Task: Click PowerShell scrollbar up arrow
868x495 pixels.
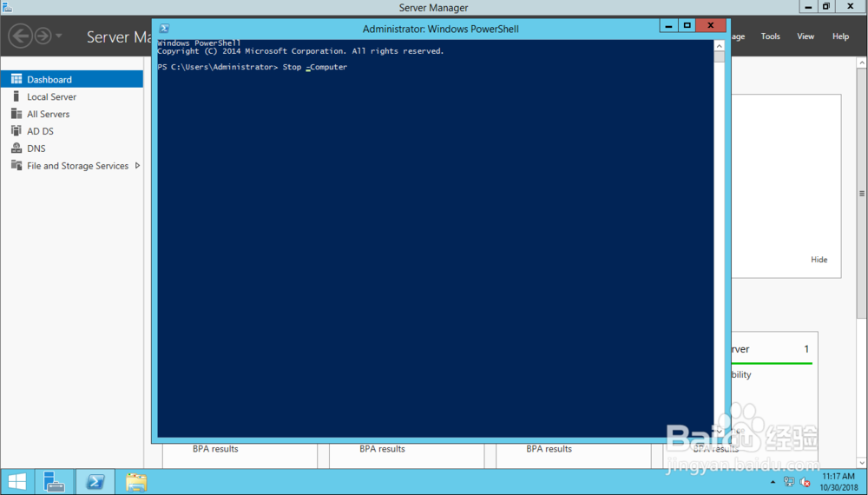Action: click(719, 46)
